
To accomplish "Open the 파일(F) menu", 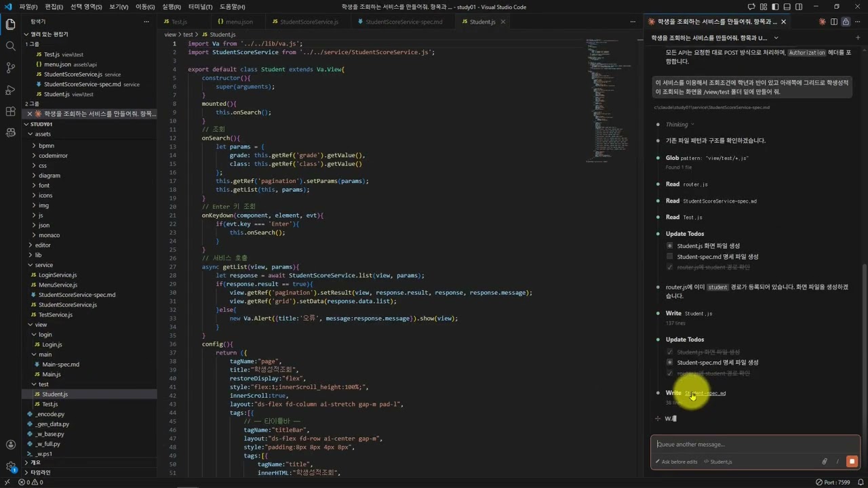I will point(28,7).
